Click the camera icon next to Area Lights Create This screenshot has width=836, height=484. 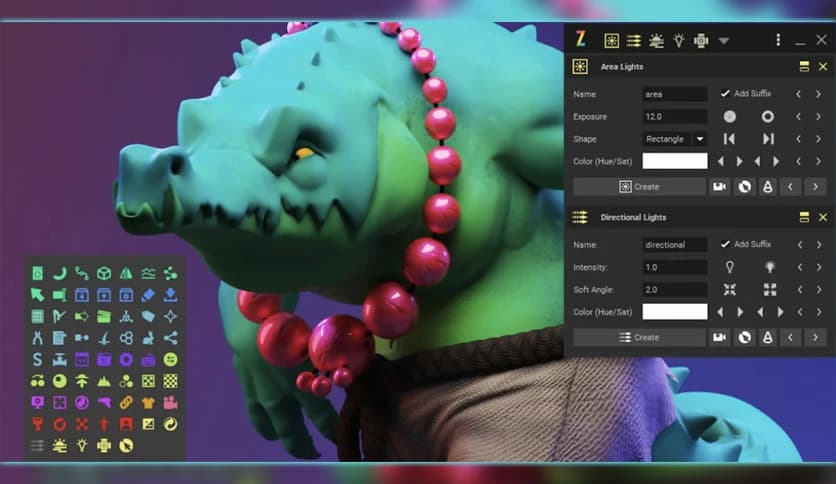point(720,187)
